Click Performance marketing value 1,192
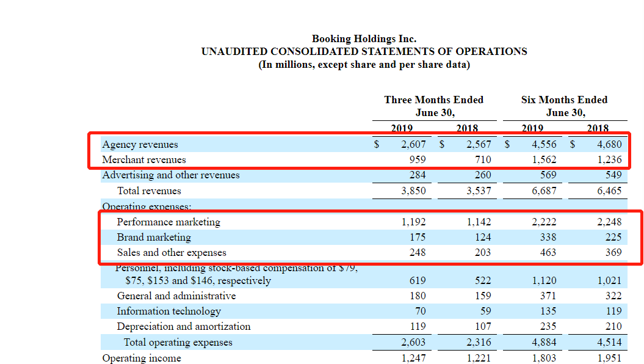The width and height of the screenshot is (644, 364). (414, 222)
